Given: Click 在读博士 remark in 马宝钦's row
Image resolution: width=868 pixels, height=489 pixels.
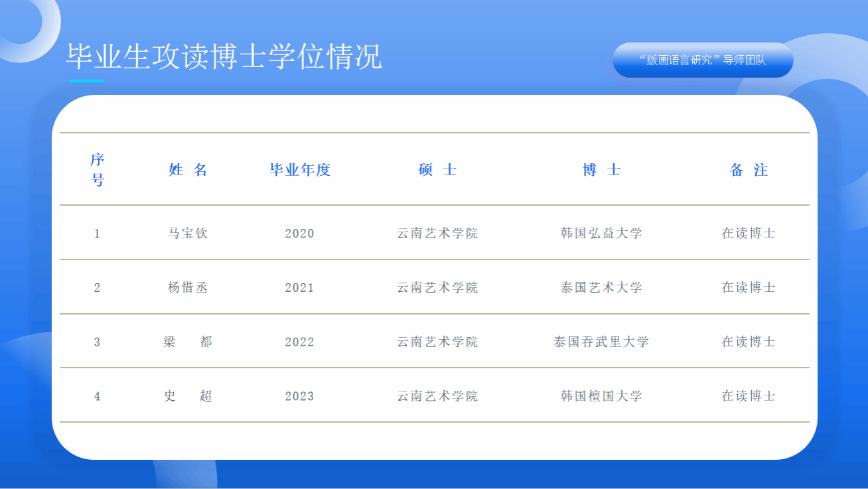Looking at the screenshot, I should click(x=749, y=234).
